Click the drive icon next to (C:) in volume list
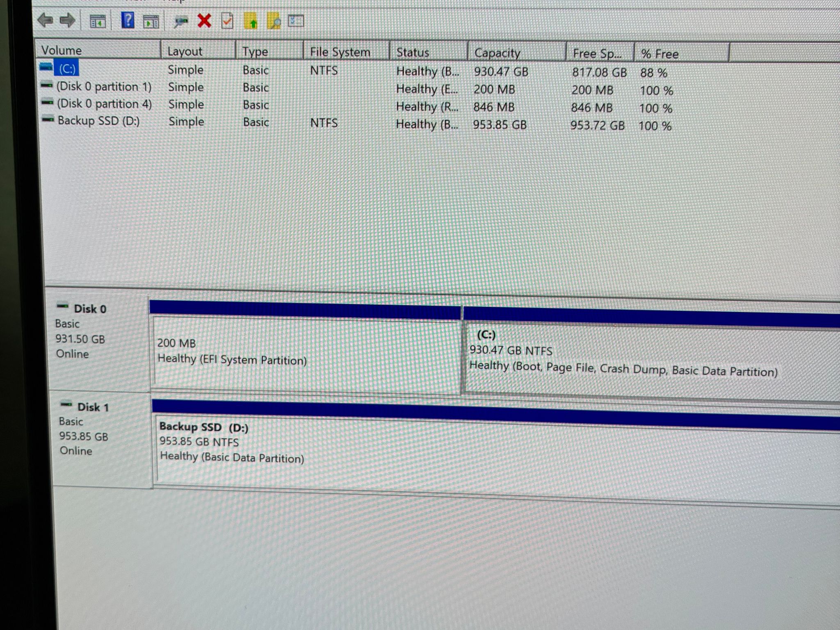Image resolution: width=840 pixels, height=630 pixels. [46, 67]
